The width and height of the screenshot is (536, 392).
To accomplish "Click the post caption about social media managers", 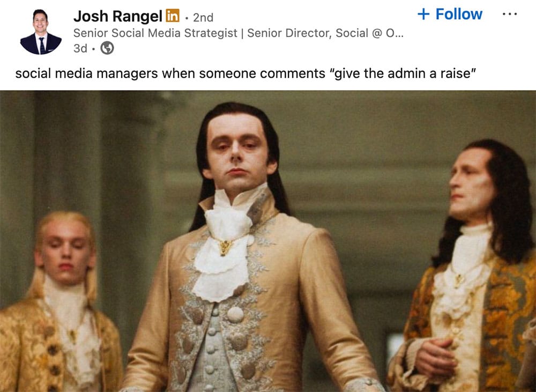I will [245, 73].
